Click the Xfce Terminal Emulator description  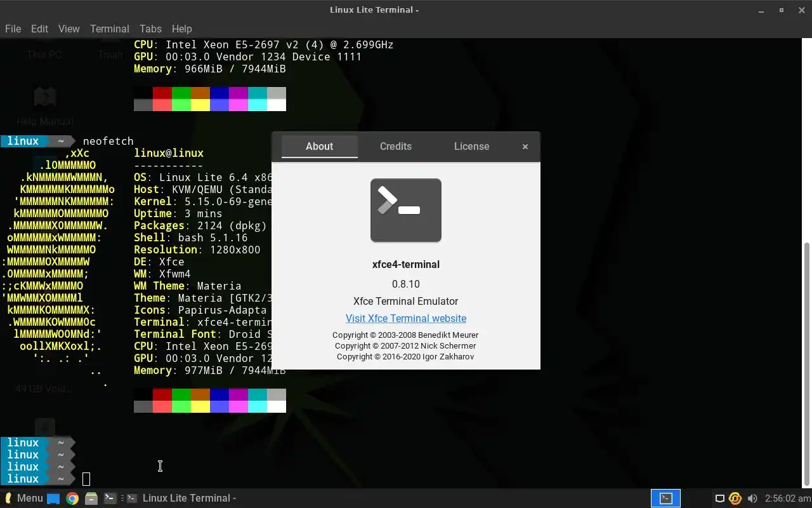[x=406, y=301]
